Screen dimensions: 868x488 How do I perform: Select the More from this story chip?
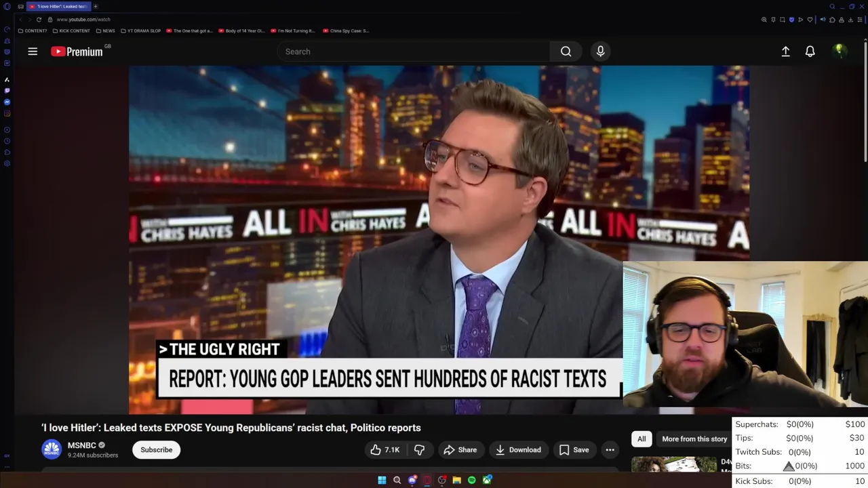(694, 439)
